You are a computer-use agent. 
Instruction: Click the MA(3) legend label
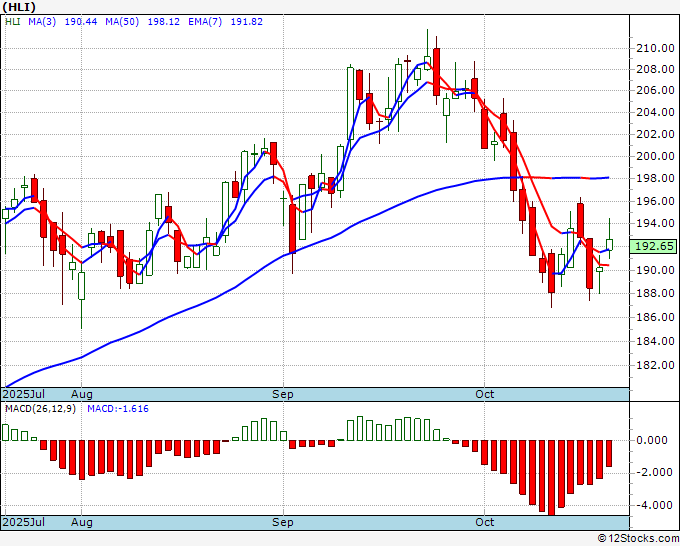pos(42,22)
